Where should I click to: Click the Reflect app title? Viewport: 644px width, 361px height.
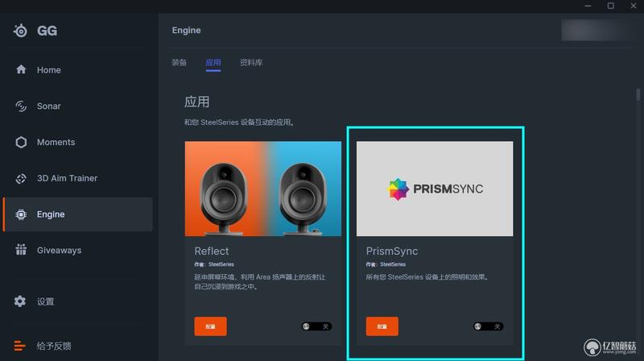tap(212, 251)
